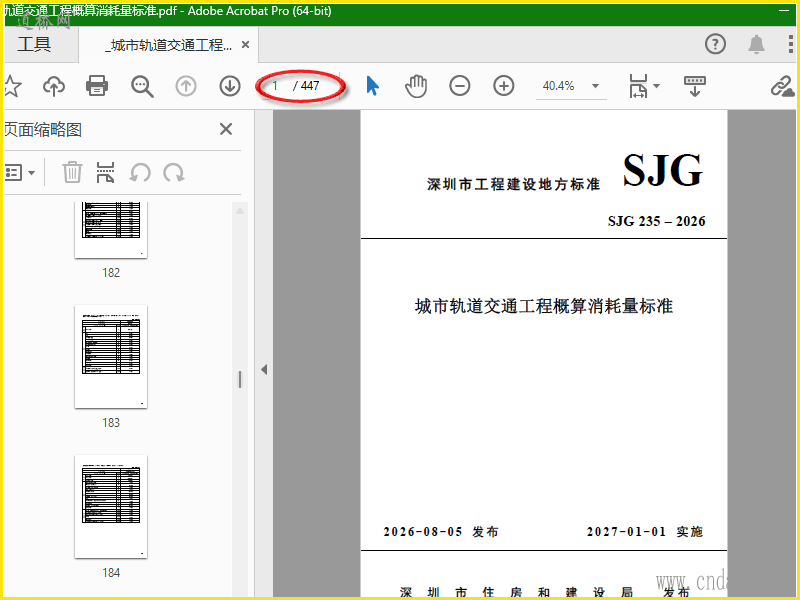The image size is (800, 600).
Task: Click the thumbnail panel scroll up arrow
Action: click(240, 211)
